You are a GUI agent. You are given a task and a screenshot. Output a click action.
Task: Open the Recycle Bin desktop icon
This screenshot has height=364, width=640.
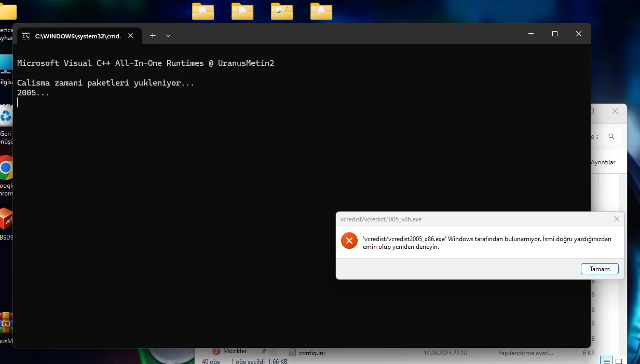(x=6, y=116)
